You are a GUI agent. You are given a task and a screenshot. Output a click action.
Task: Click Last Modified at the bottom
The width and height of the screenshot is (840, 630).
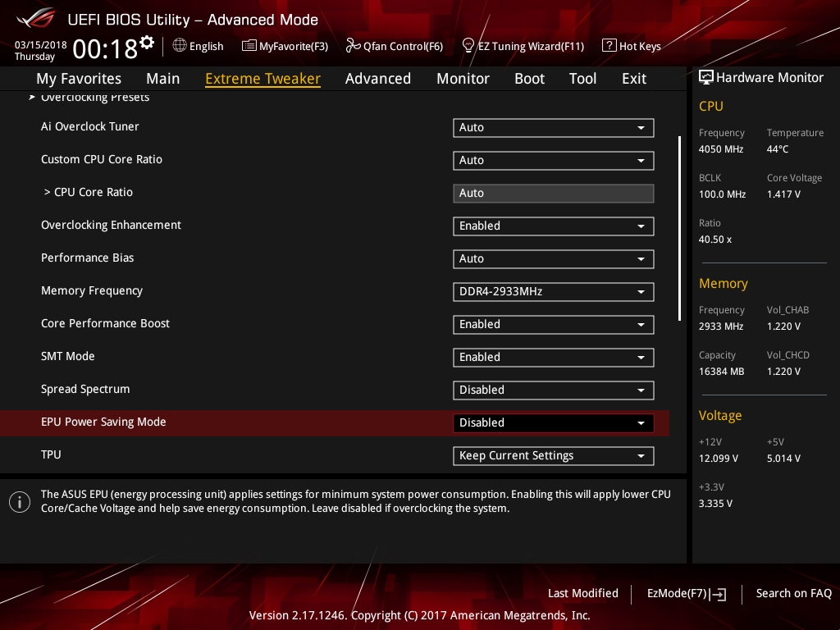(x=582, y=594)
